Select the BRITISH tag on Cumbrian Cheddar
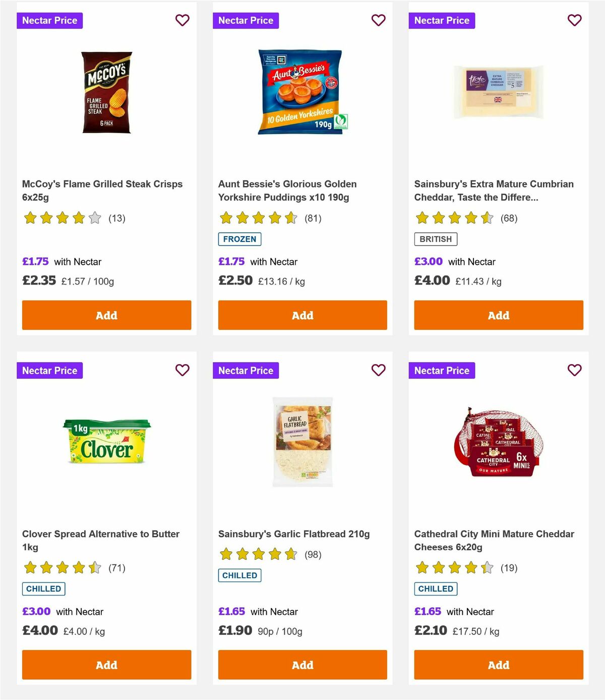 [x=436, y=239]
